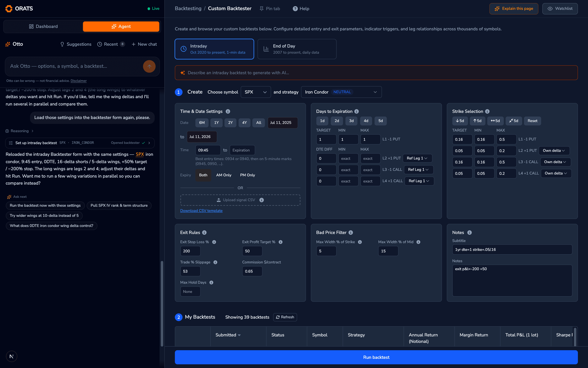
Task: Open the Watchlist button
Action: pyautogui.click(x=560, y=9)
